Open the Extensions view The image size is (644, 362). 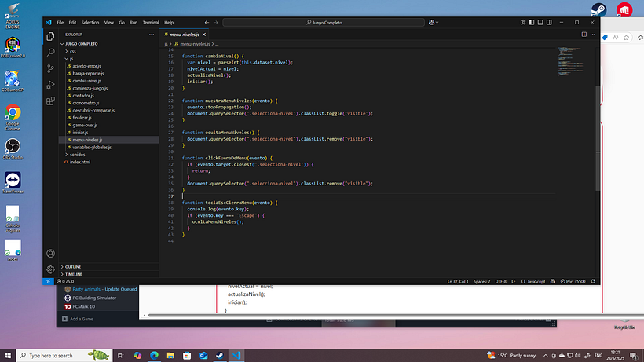pos(50,101)
